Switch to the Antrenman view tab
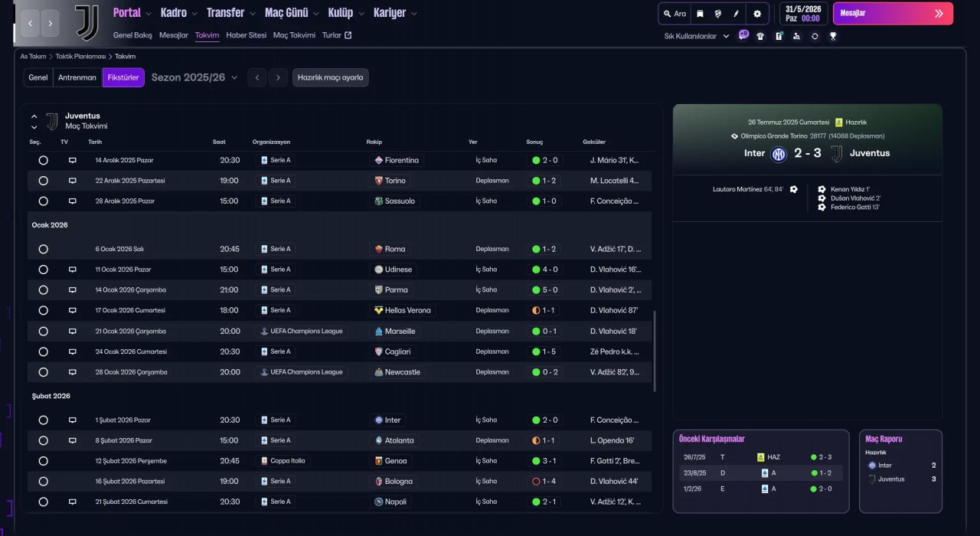Viewport: 980px width, 536px height. pos(77,77)
